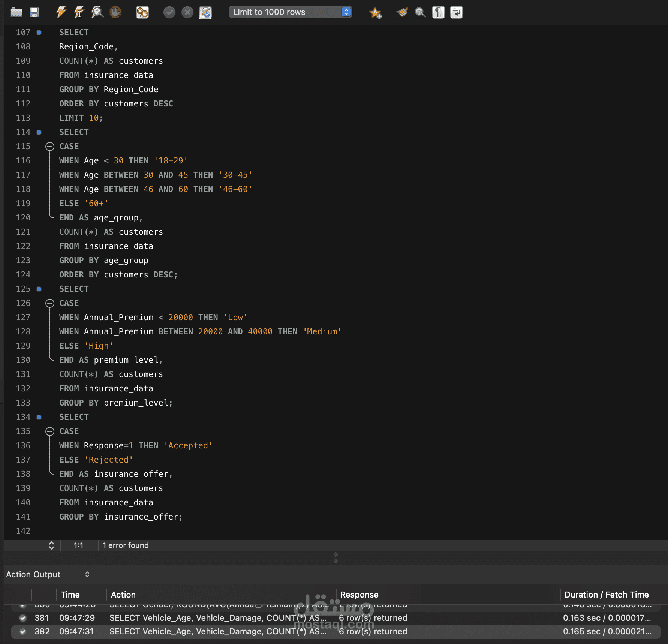Click line number 142 in gutter
Viewport: 668px width, 644px height.
23,531
